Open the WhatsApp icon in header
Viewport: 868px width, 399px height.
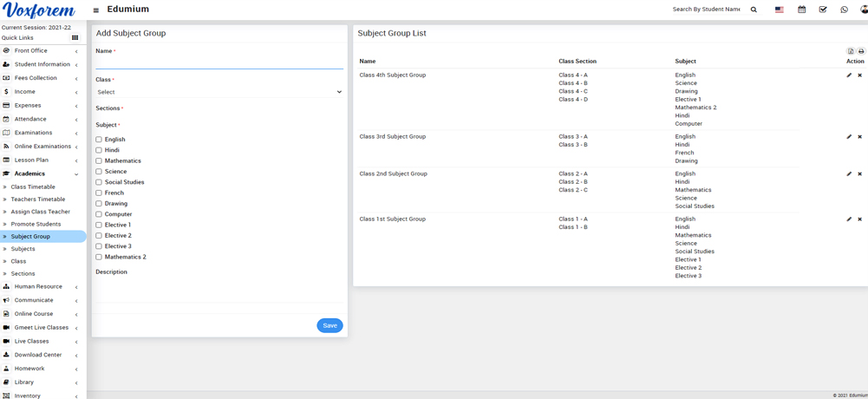click(x=844, y=10)
